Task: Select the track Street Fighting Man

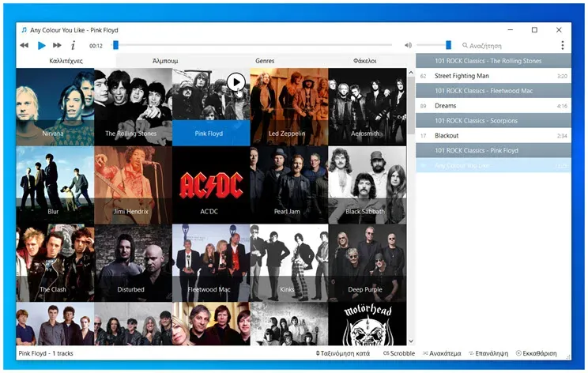Action: coord(493,76)
